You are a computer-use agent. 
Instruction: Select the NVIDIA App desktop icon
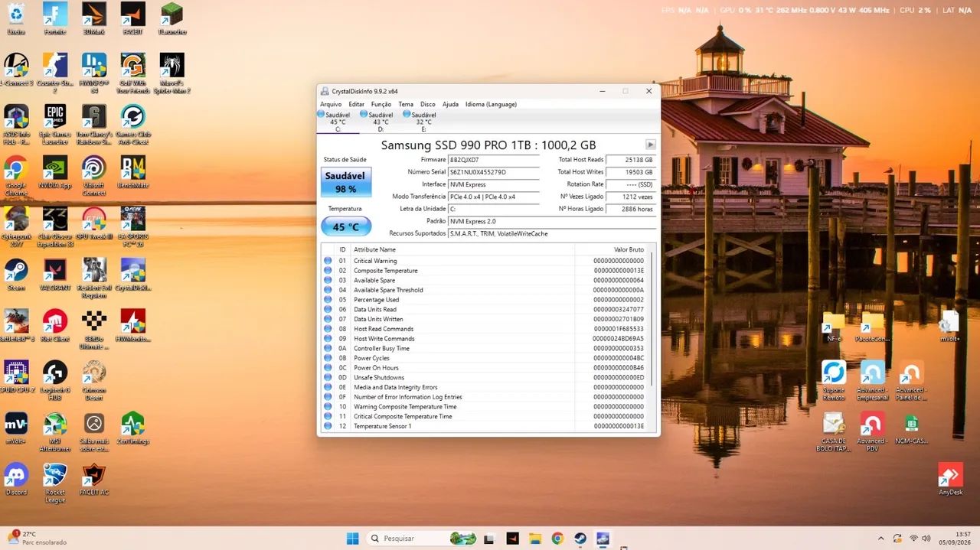55,171
